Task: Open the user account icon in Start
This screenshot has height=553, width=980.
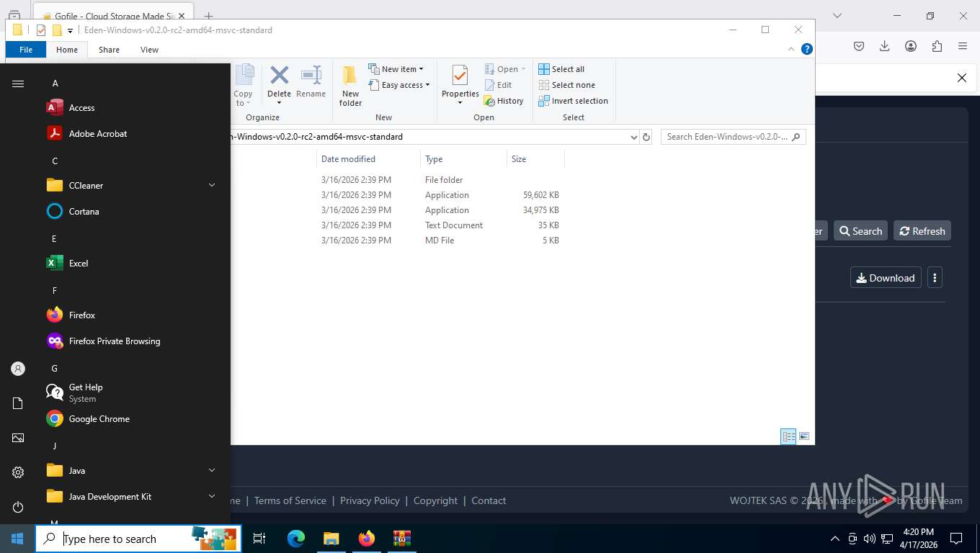Action: (18, 369)
